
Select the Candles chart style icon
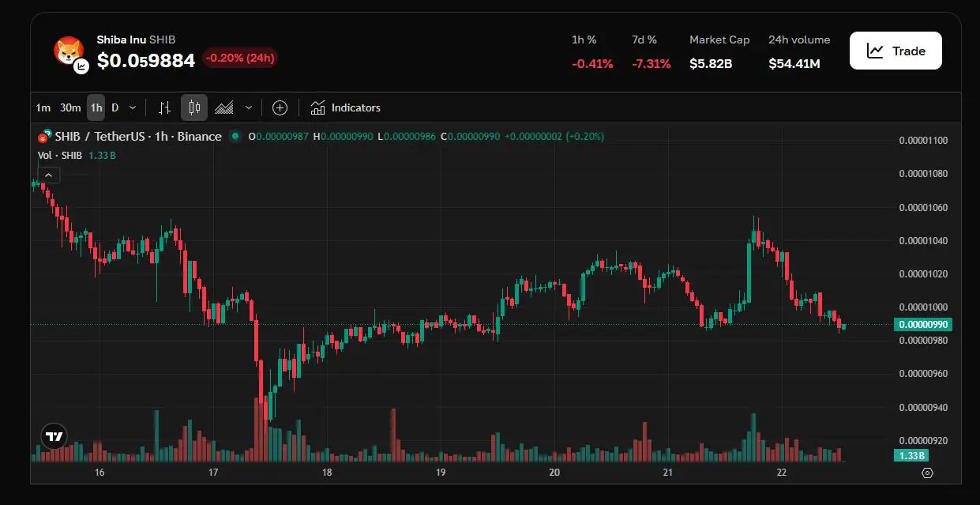(194, 107)
